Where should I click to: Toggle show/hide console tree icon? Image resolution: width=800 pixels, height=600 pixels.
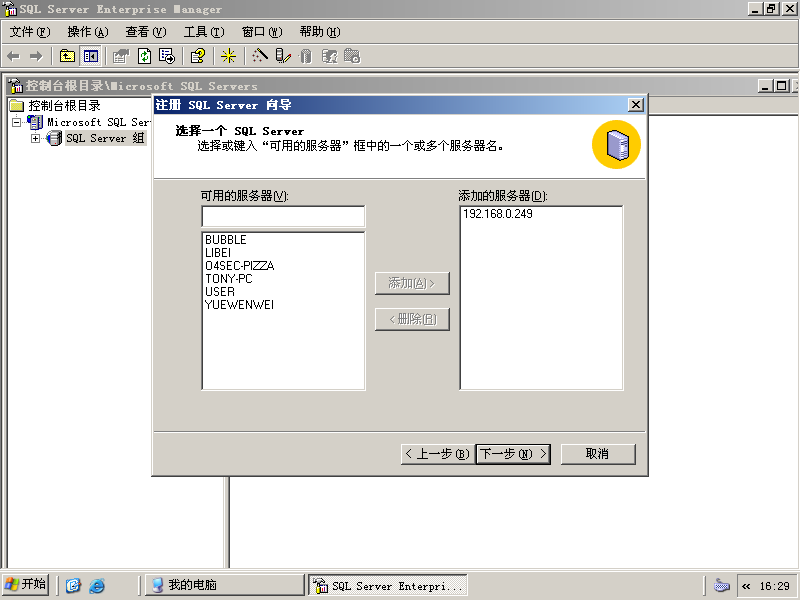tap(91, 56)
